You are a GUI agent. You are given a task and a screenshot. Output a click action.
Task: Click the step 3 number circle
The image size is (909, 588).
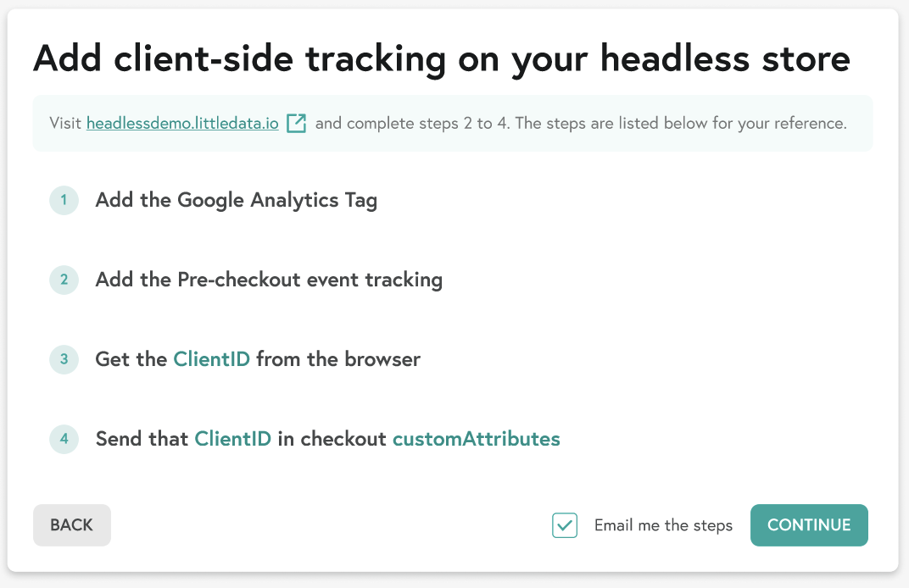64,359
